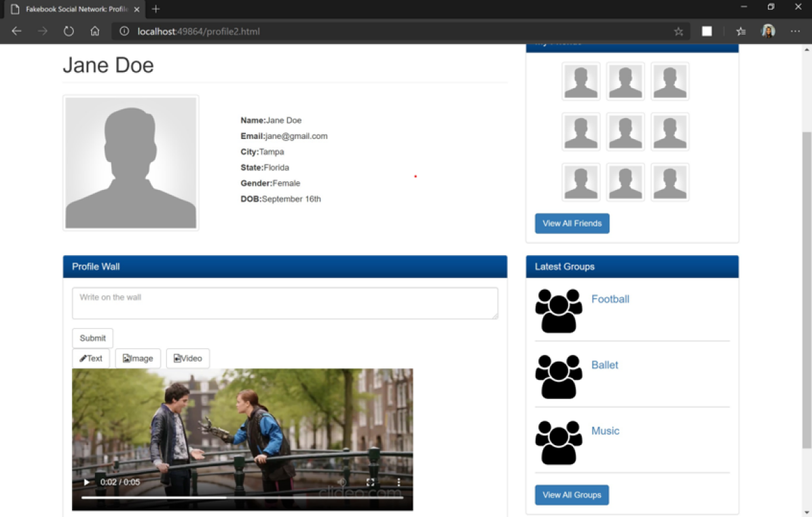The width and height of the screenshot is (812, 517).
Task: Open browser settings and more menu
Action: [795, 31]
